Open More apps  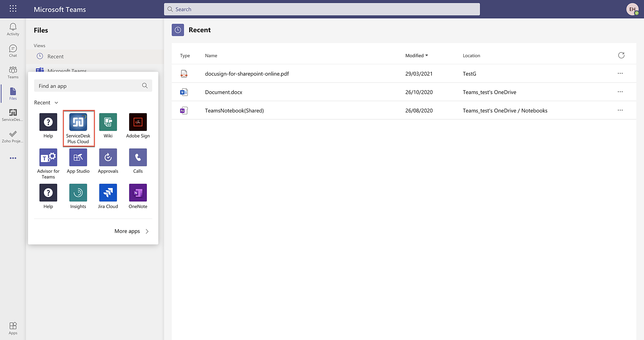[x=132, y=231]
